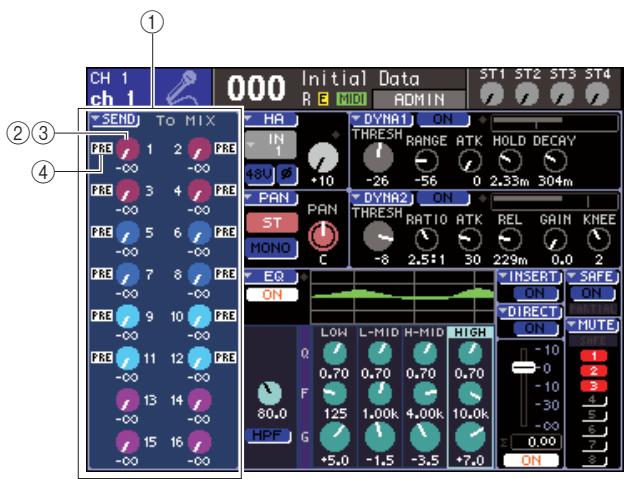Screen dimensions: 626x479
Task: Click the channel fader handle
Action: [x=523, y=367]
